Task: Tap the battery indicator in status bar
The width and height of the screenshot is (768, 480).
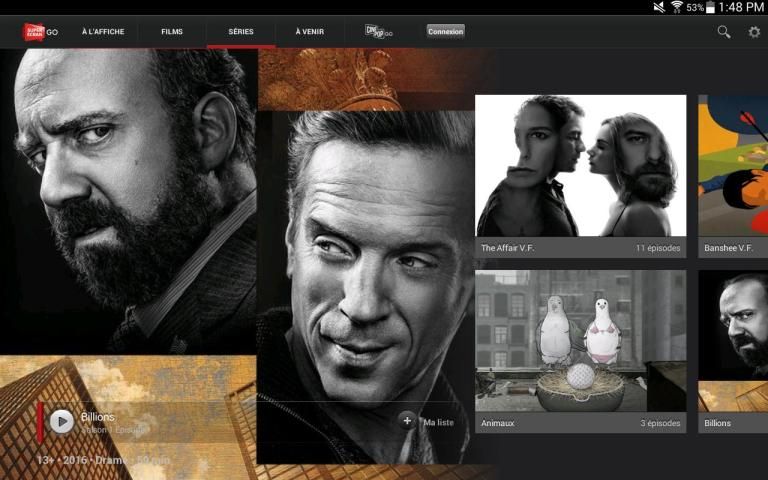Action: (710, 7)
